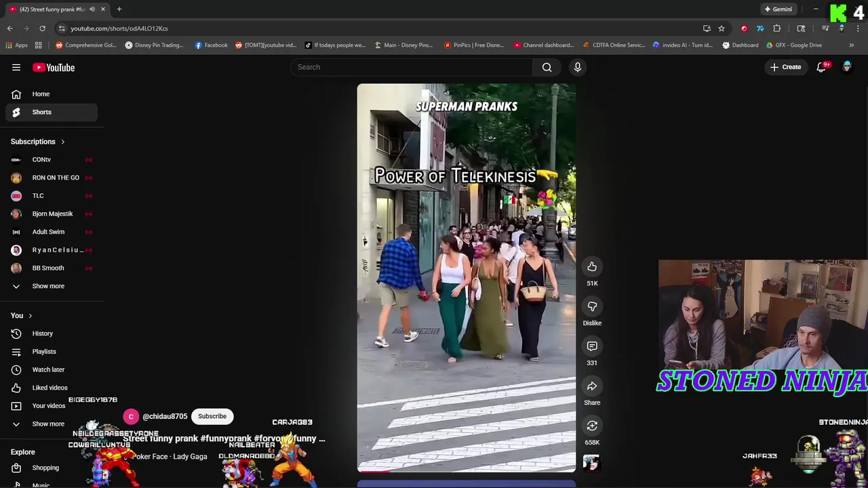
Task: Expand the You section
Action: point(21,315)
